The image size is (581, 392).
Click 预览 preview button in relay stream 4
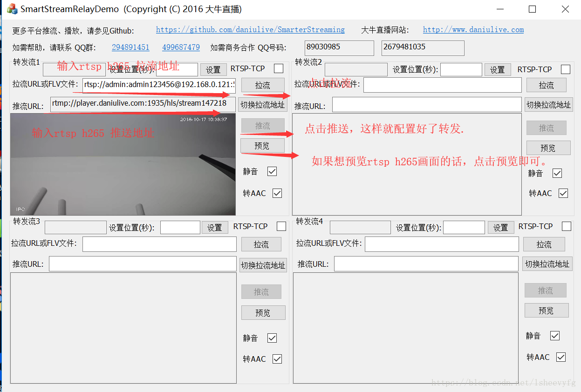(546, 311)
